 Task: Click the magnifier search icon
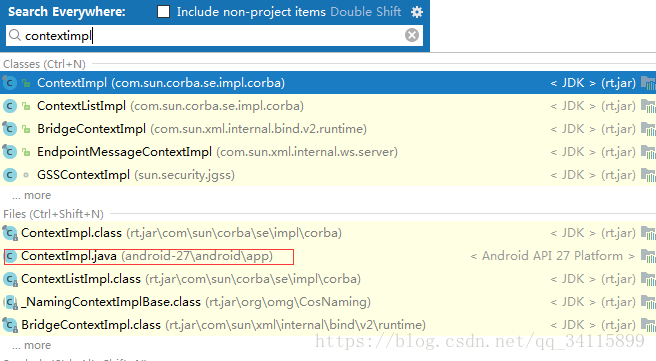[15, 35]
